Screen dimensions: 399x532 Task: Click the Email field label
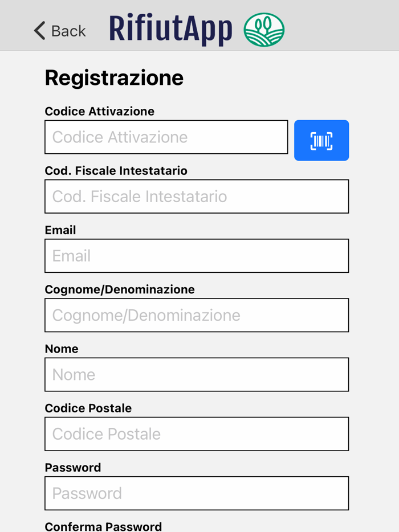click(60, 230)
